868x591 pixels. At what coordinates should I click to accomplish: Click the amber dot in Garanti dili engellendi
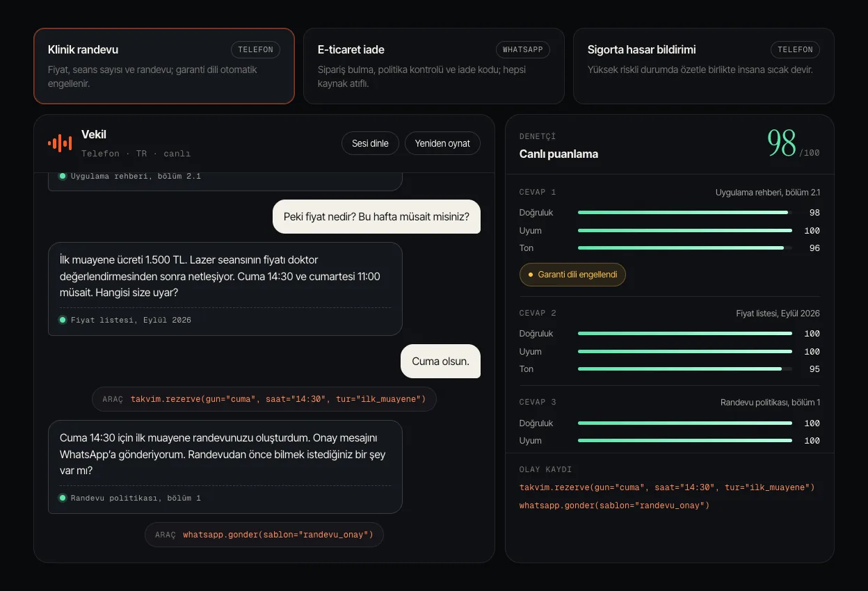pos(531,275)
